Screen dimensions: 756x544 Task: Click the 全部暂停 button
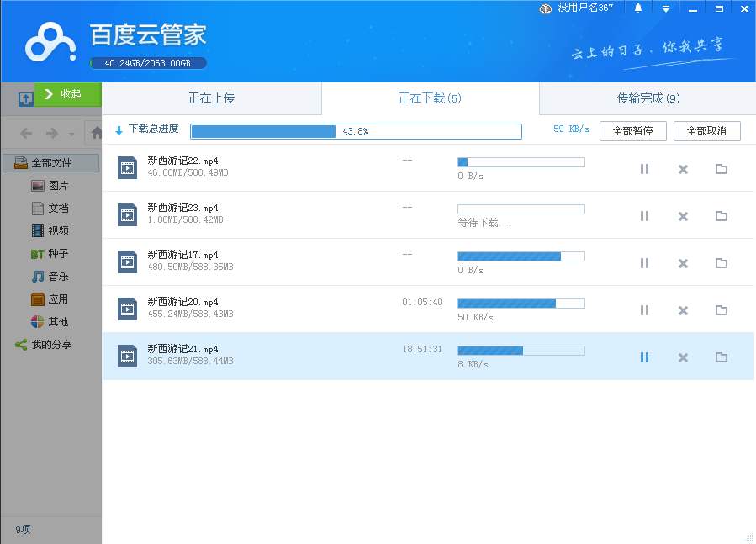pyautogui.click(x=632, y=131)
